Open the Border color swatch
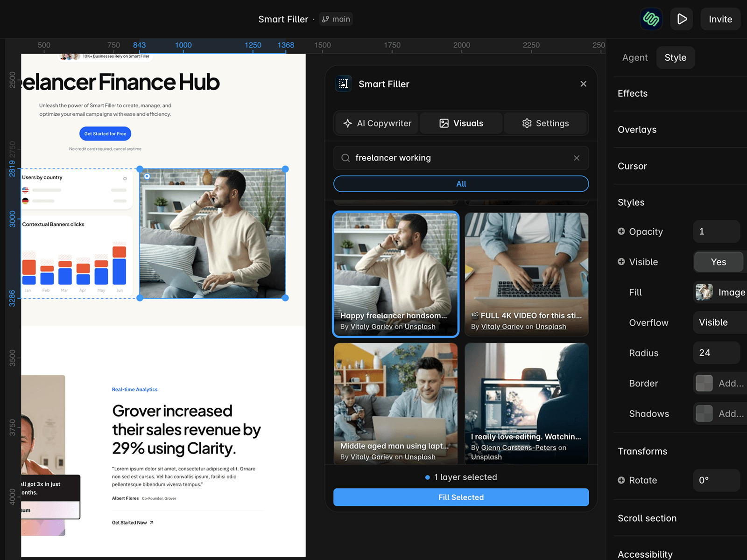747x560 pixels. [704, 383]
